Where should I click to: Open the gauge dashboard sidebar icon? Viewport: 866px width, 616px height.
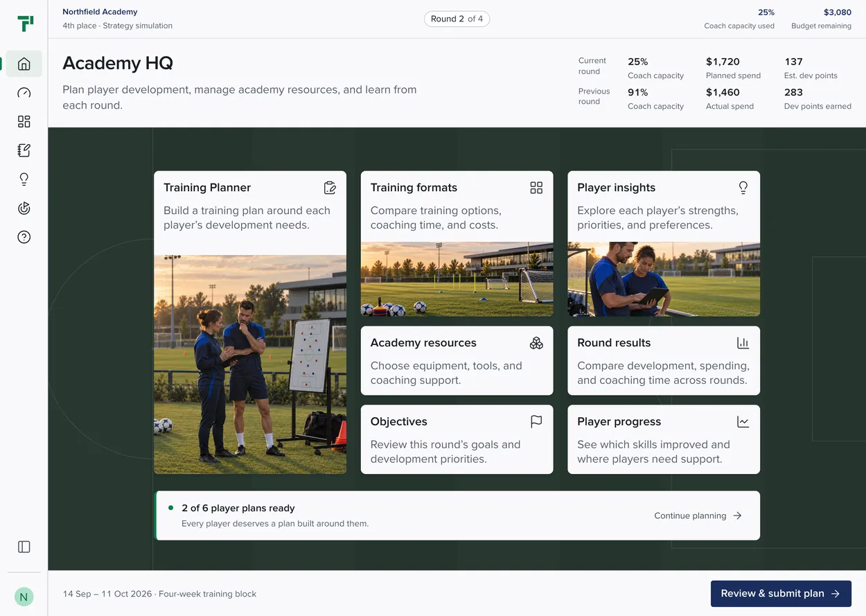click(x=24, y=93)
